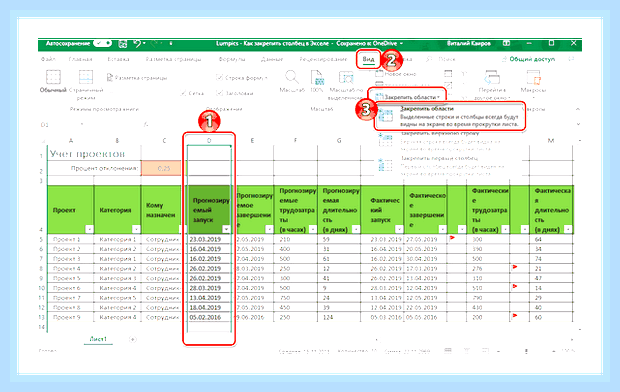Image resolution: width=620 pixels, height=392 pixels.
Task: Toggle the Автосохранение switch
Action: [x=102, y=43]
